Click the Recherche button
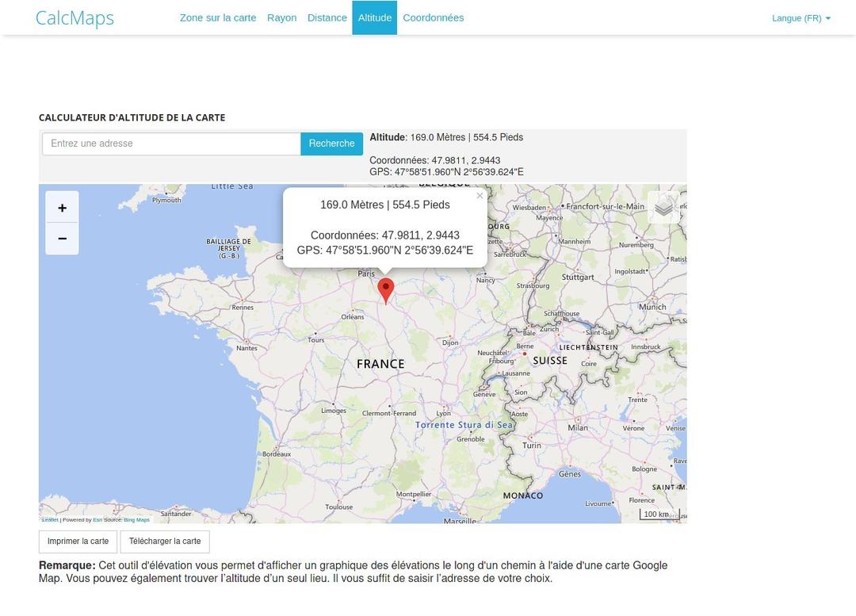856x616 pixels. pos(331,143)
